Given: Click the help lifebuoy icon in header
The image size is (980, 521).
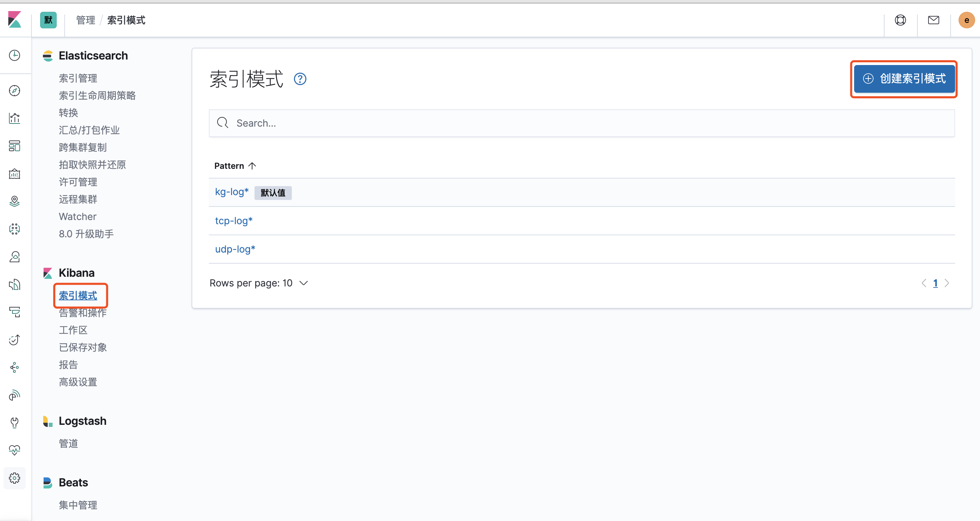Looking at the screenshot, I should point(900,20).
